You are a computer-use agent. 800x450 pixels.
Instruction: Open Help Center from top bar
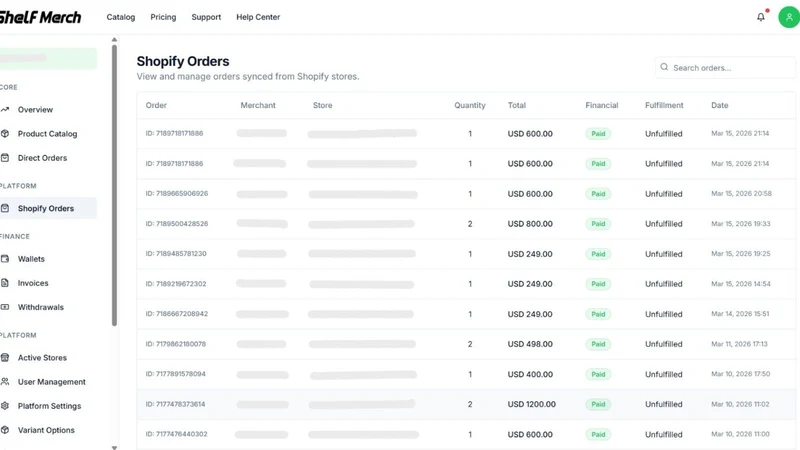click(258, 17)
